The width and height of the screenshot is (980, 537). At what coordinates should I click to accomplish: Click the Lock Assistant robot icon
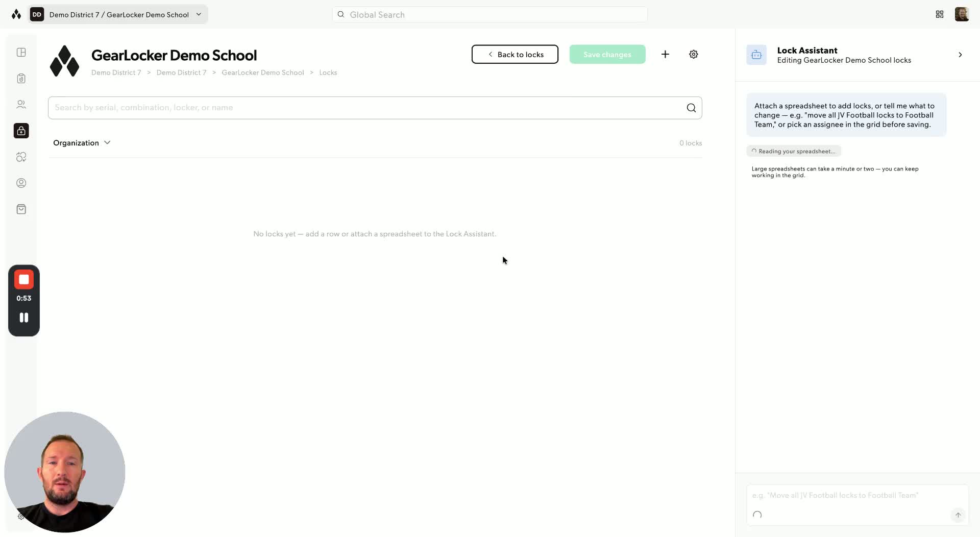click(756, 55)
